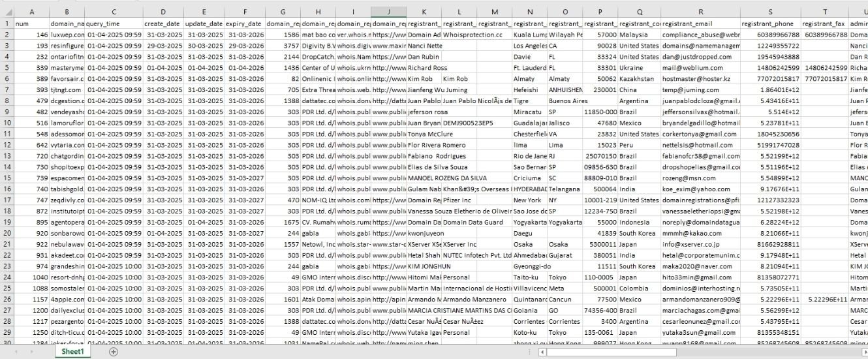Select cell containing 'info@xserver.co.jp'
This screenshot has width=868, height=359.
point(700,245)
